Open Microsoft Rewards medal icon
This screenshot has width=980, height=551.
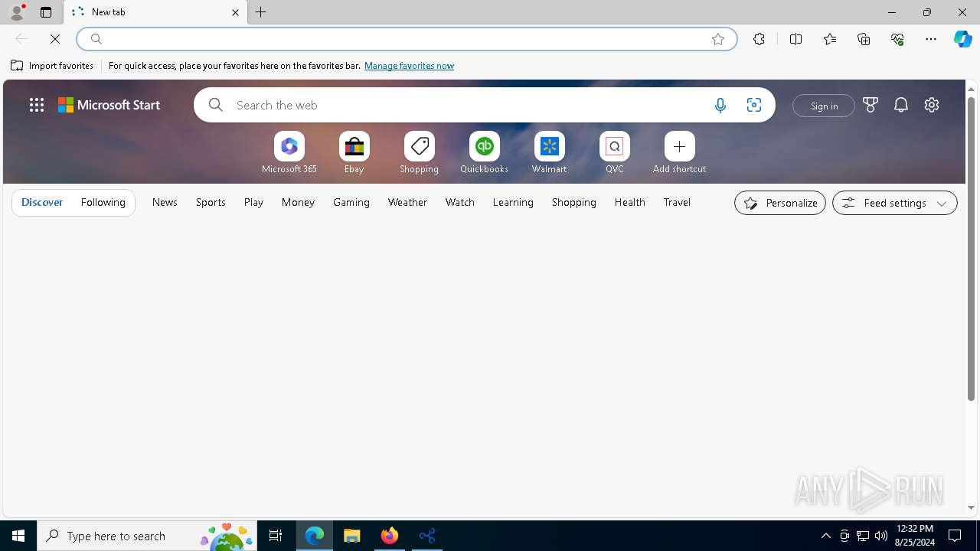(x=871, y=105)
